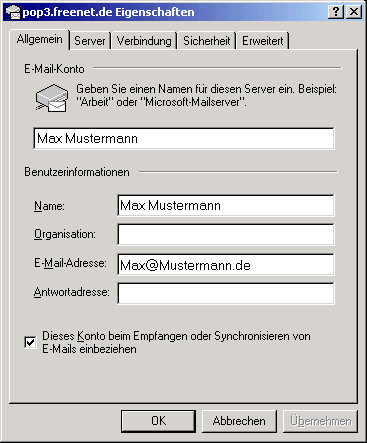The width and height of the screenshot is (367, 443).
Task: Select the Allgemein tab
Action: pos(39,39)
